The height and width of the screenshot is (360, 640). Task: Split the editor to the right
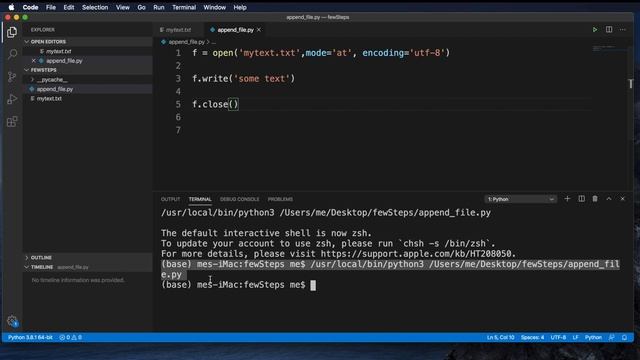[x=609, y=29]
